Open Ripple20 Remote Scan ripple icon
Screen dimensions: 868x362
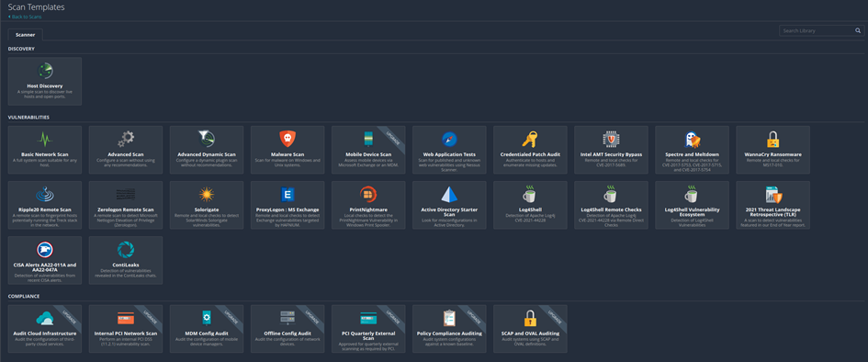45,194
